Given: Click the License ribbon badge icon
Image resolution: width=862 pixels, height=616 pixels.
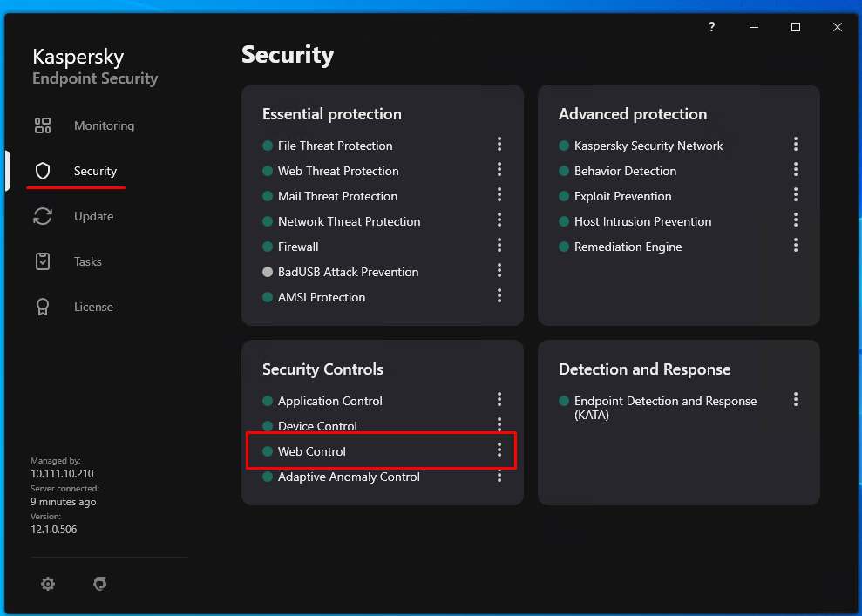Looking at the screenshot, I should coord(43,307).
